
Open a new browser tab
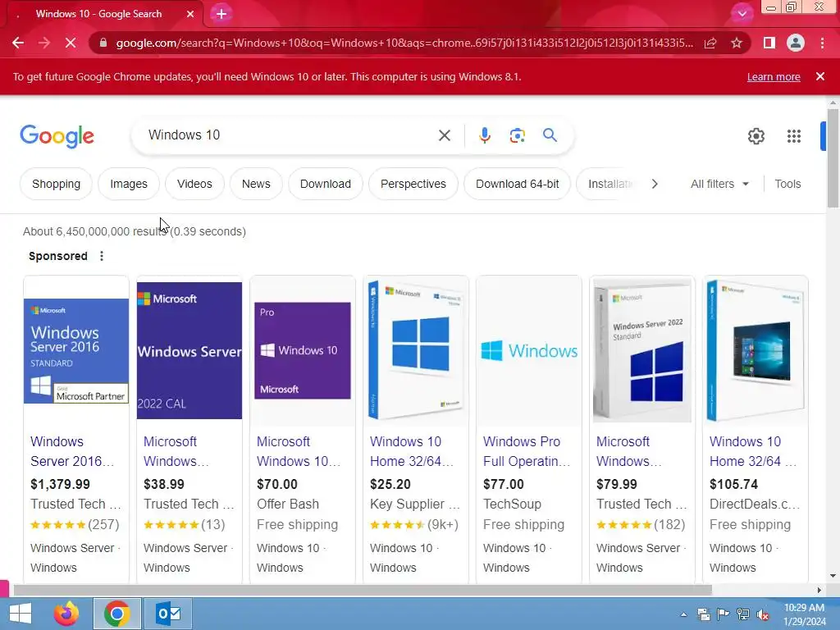click(x=221, y=14)
